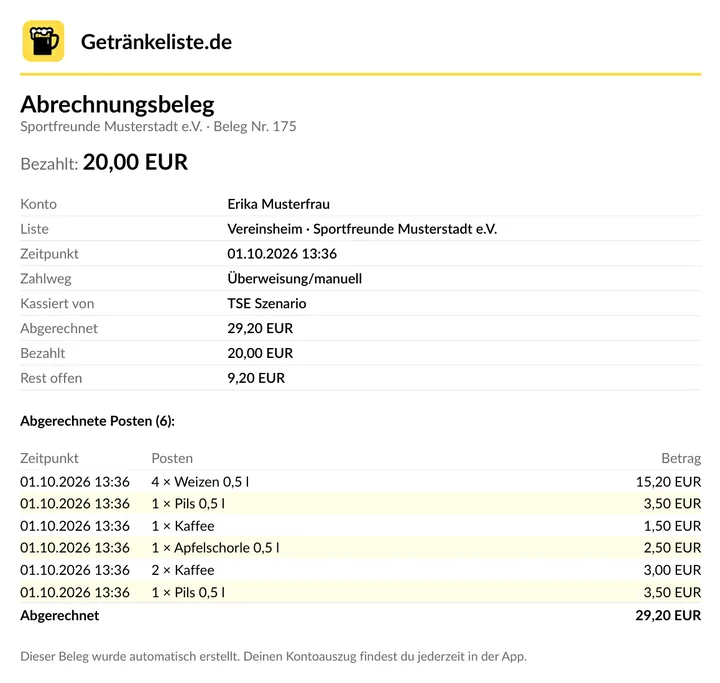
Task: Select the '9,20 EUR' remaining amount
Action: (x=256, y=378)
